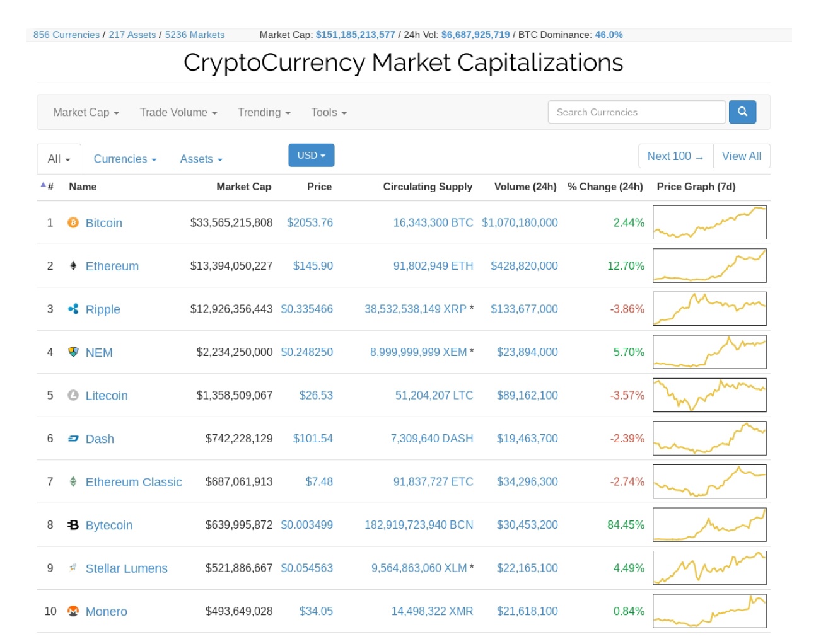This screenshot has width=816, height=644.
Task: Open the 217 Assets link
Action: [132, 35]
